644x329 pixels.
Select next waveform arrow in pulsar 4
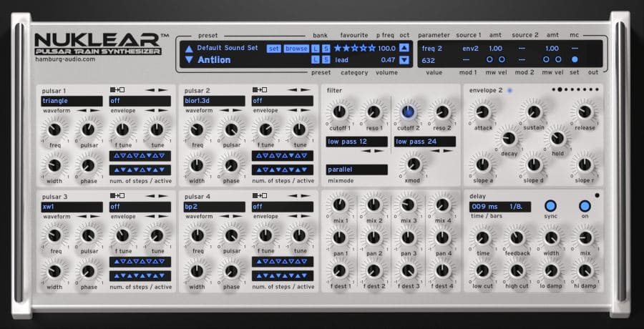[238, 217]
